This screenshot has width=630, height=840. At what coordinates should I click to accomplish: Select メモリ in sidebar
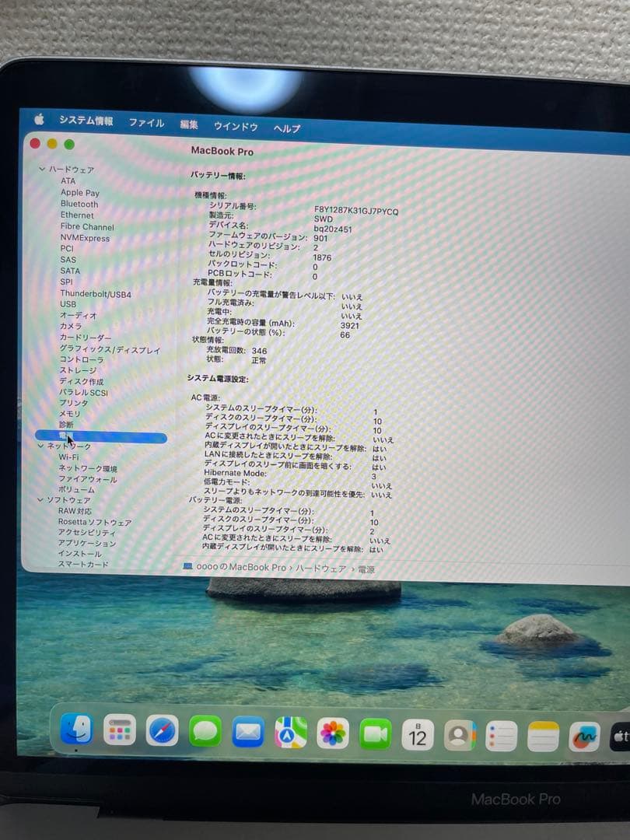click(70, 414)
